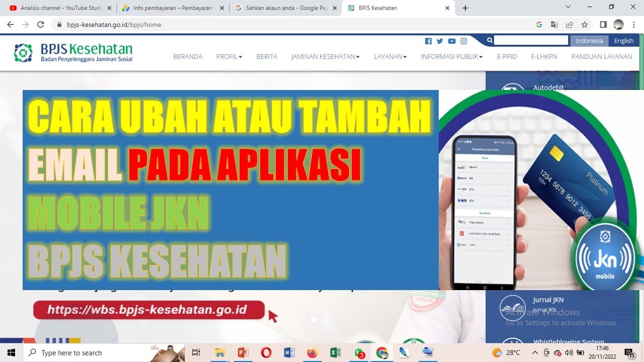Reload the BPJS Kesehatan page
The image size is (644, 362).
click(x=41, y=25)
